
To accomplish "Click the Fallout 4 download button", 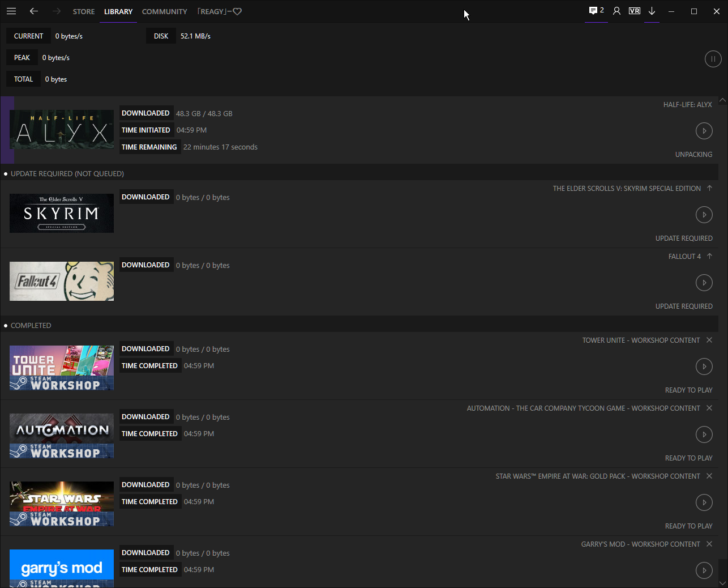I will (704, 283).
